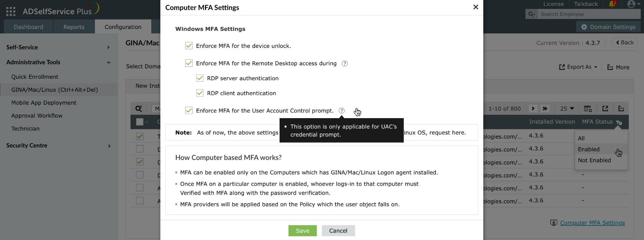The height and width of the screenshot is (240, 644).
Task: Click the rightmost table toolbar tree icon
Action: pyautogui.click(x=621, y=108)
